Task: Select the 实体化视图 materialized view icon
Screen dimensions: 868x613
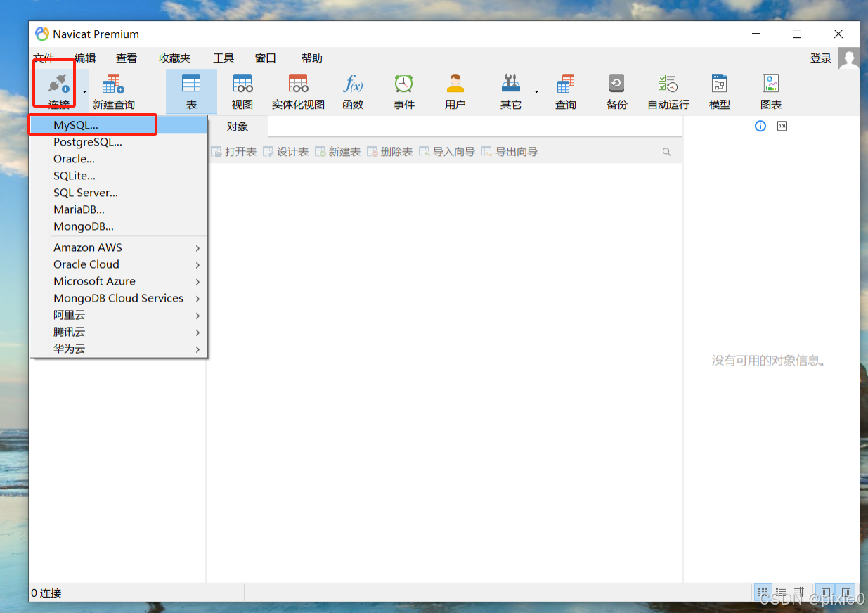Action: [x=298, y=84]
